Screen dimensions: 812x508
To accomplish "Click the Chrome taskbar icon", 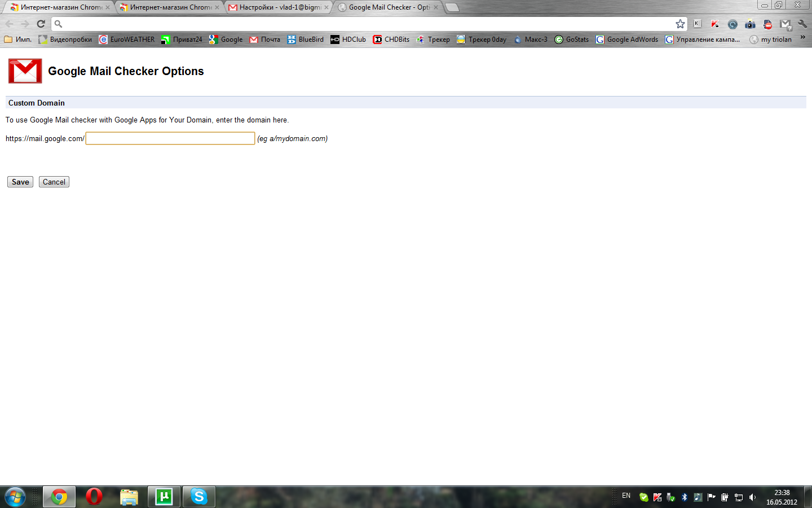I will point(59,497).
